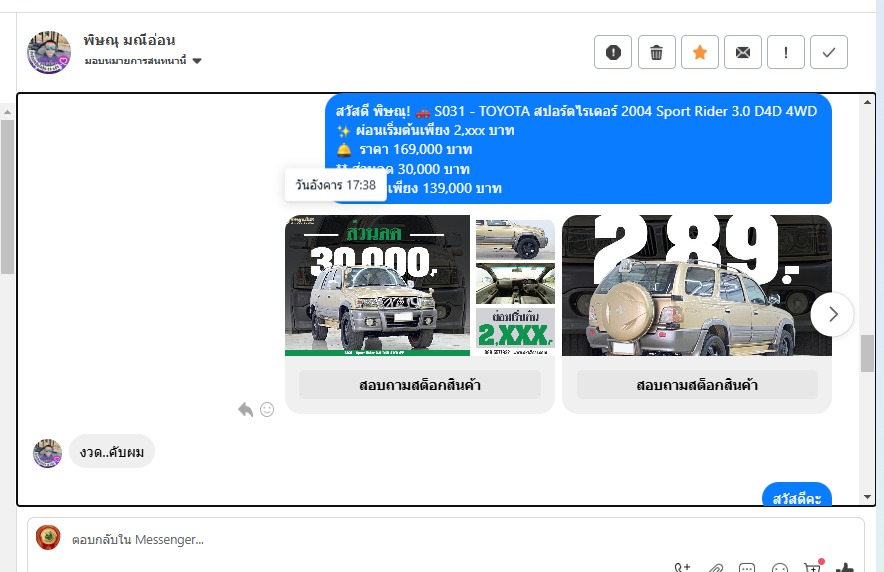This screenshot has width=884, height=572.
Task: Delete conversation using the trash icon
Action: pos(656,52)
